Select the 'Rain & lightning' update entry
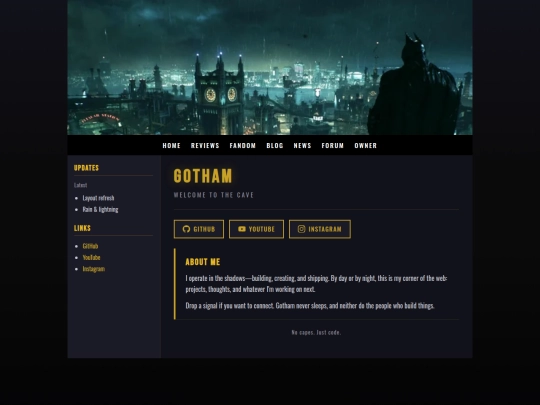The image size is (540, 405). point(100,209)
